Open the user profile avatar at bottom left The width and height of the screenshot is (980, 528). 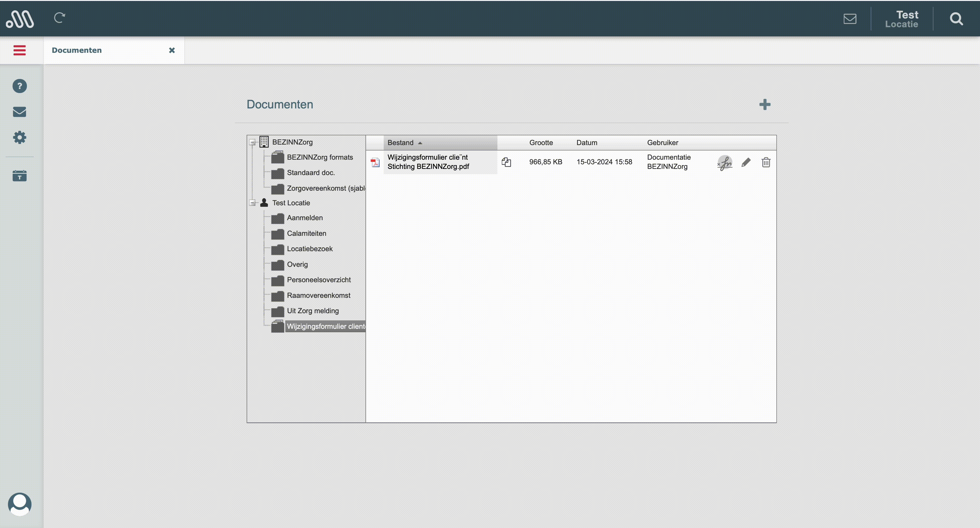pyautogui.click(x=19, y=504)
